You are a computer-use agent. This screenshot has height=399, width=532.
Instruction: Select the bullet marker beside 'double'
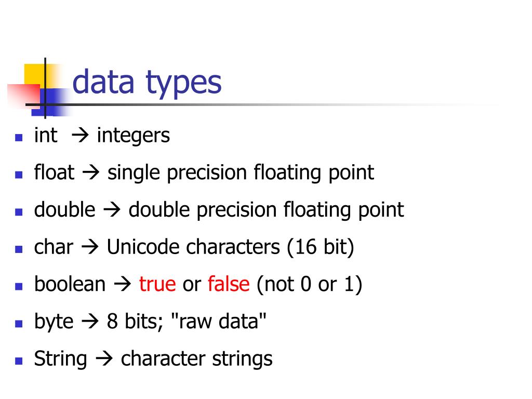click(19, 212)
